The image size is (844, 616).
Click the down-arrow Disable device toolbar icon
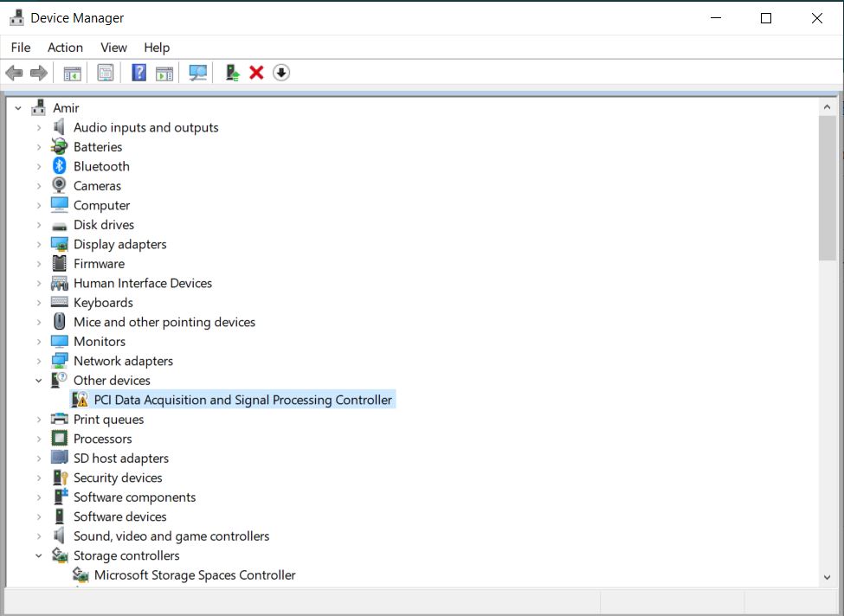pyautogui.click(x=280, y=73)
